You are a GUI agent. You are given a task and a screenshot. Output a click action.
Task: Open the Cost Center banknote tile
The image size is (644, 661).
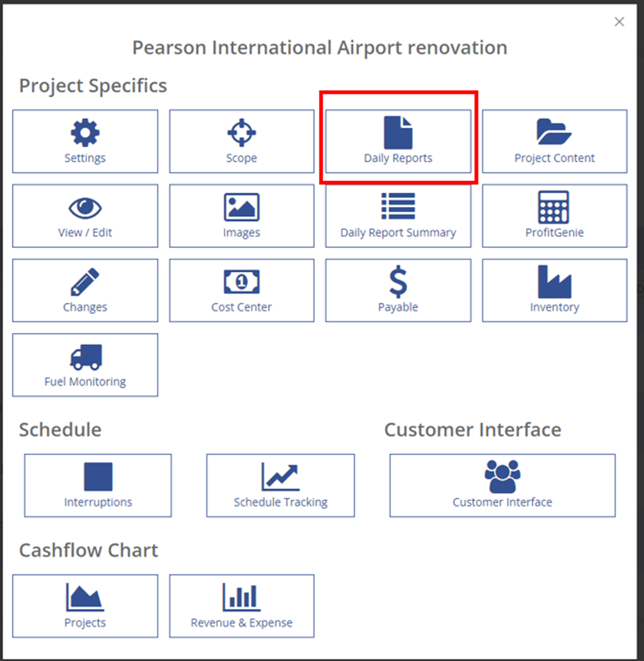point(242,290)
